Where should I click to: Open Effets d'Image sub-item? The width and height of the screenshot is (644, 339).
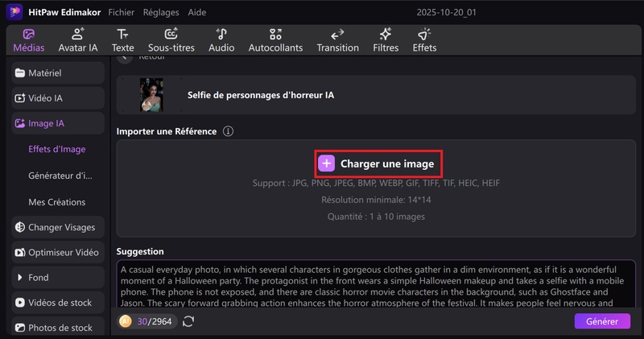point(57,149)
